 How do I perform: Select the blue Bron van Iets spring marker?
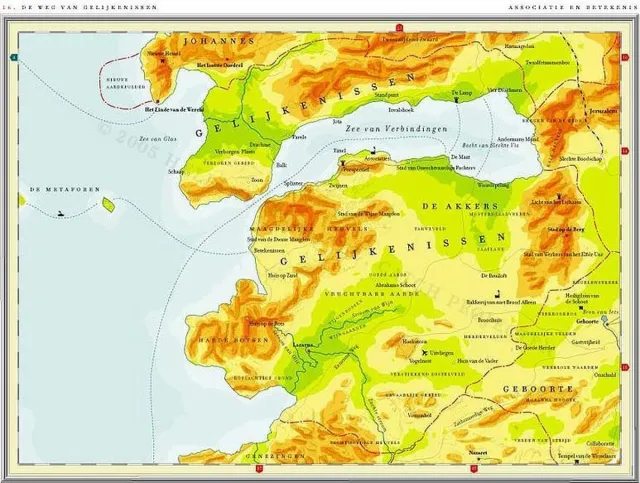[604, 318]
